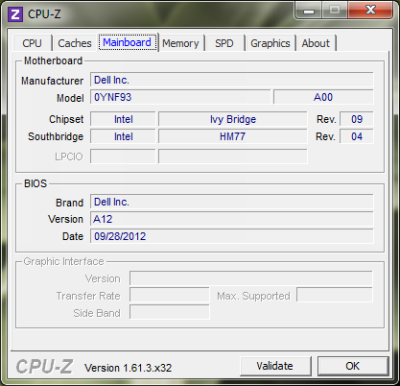Click the Chipset Rev. value 09
Image resolution: width=400 pixels, height=386 pixels.
(x=356, y=119)
